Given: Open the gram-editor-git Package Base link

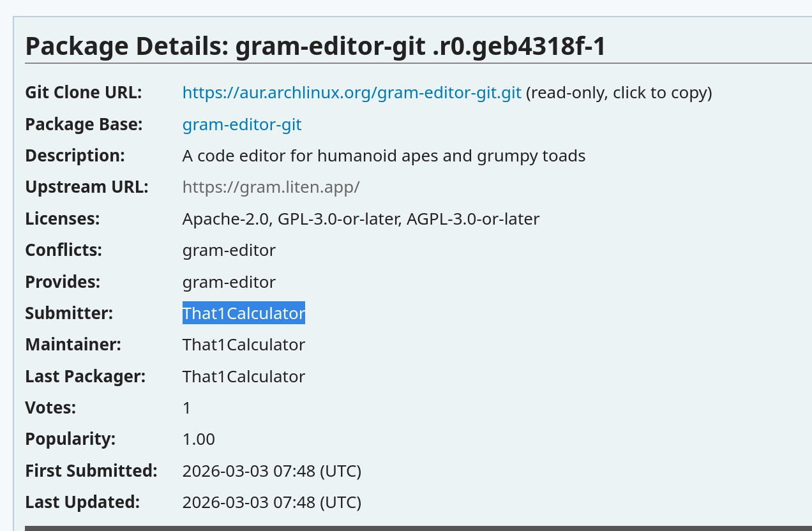Looking at the screenshot, I should tap(242, 124).
